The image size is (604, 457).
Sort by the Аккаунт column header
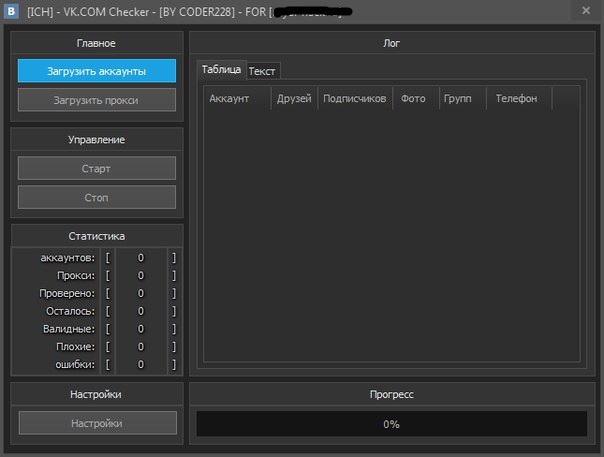(237, 98)
